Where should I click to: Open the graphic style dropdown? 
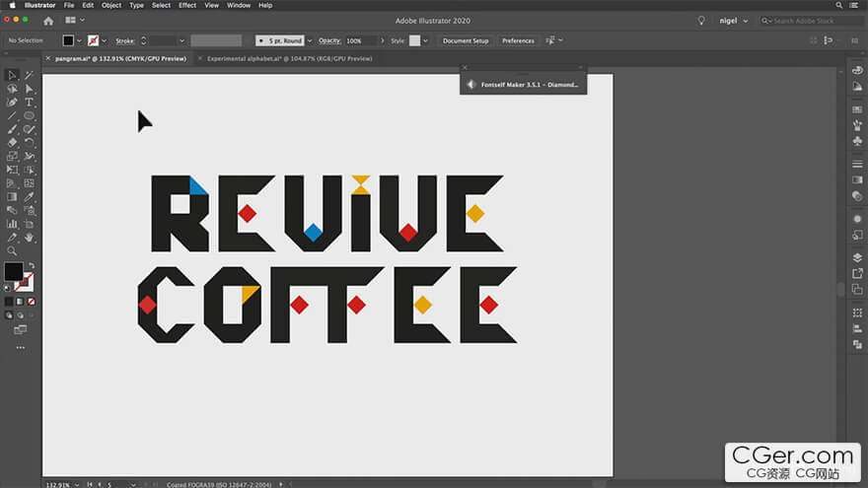(425, 41)
